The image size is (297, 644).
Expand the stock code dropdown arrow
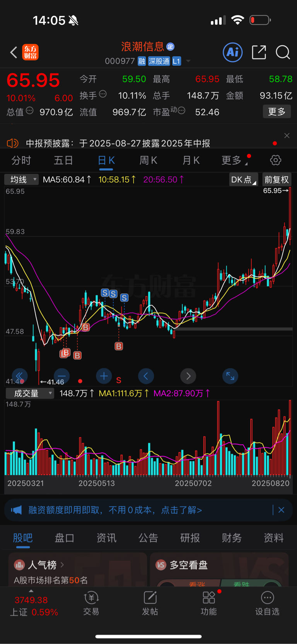pyautogui.click(x=188, y=61)
